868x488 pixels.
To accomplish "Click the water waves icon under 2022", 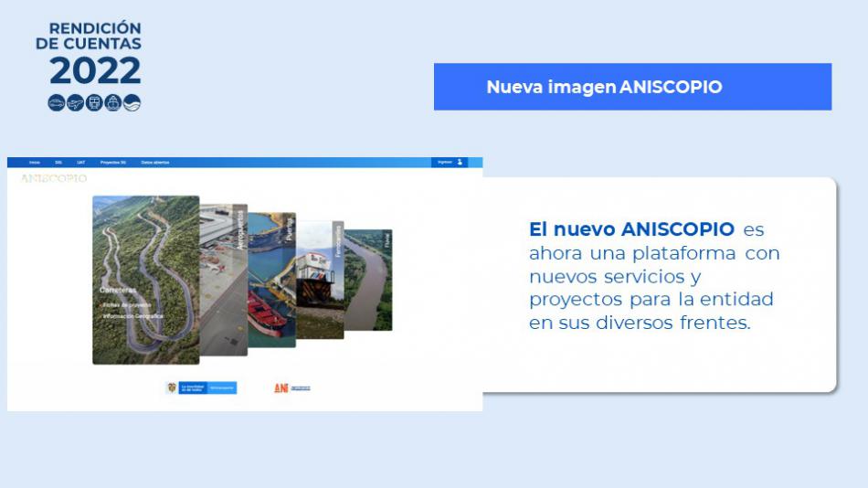I will click(x=132, y=103).
